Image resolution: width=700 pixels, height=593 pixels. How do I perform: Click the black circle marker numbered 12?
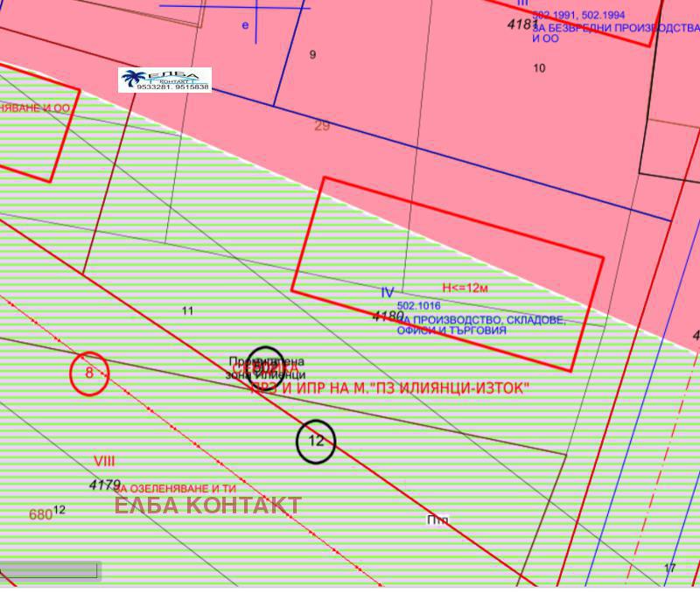(316, 441)
